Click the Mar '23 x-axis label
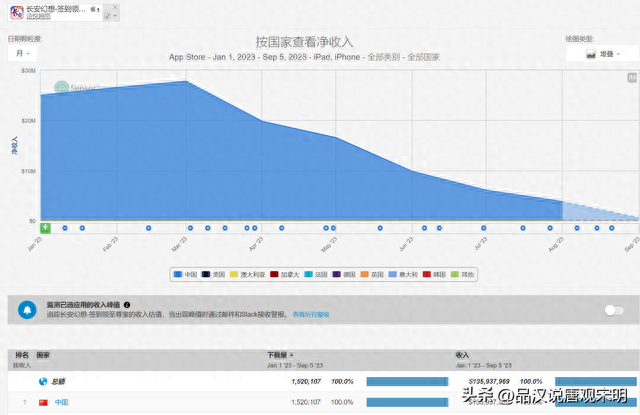The width and height of the screenshot is (640, 415). (x=180, y=244)
